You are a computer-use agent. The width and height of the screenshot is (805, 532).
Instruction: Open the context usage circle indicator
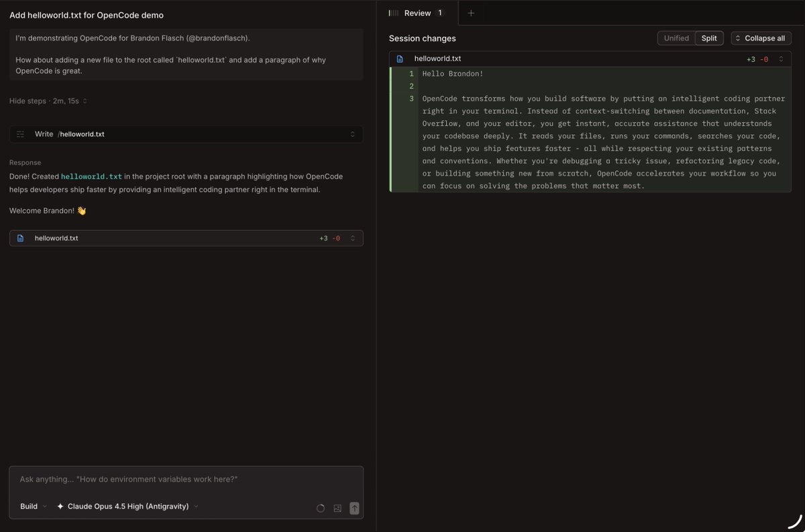click(320, 509)
